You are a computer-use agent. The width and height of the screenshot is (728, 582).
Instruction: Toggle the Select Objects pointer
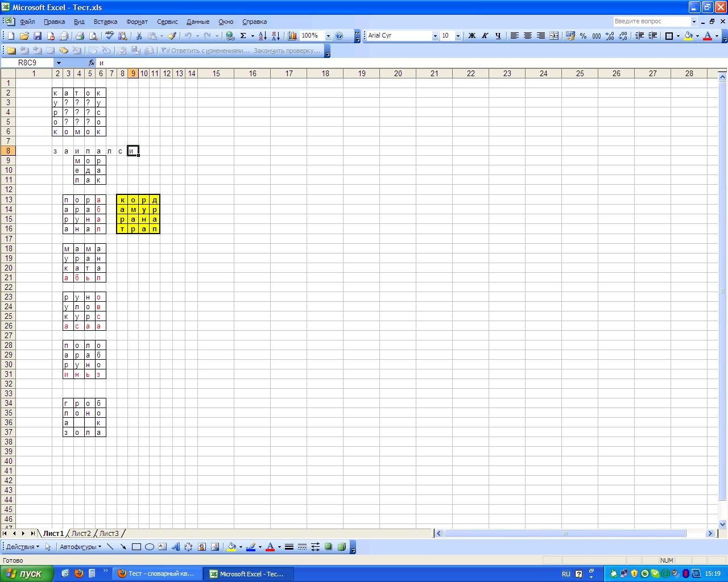(x=48, y=547)
